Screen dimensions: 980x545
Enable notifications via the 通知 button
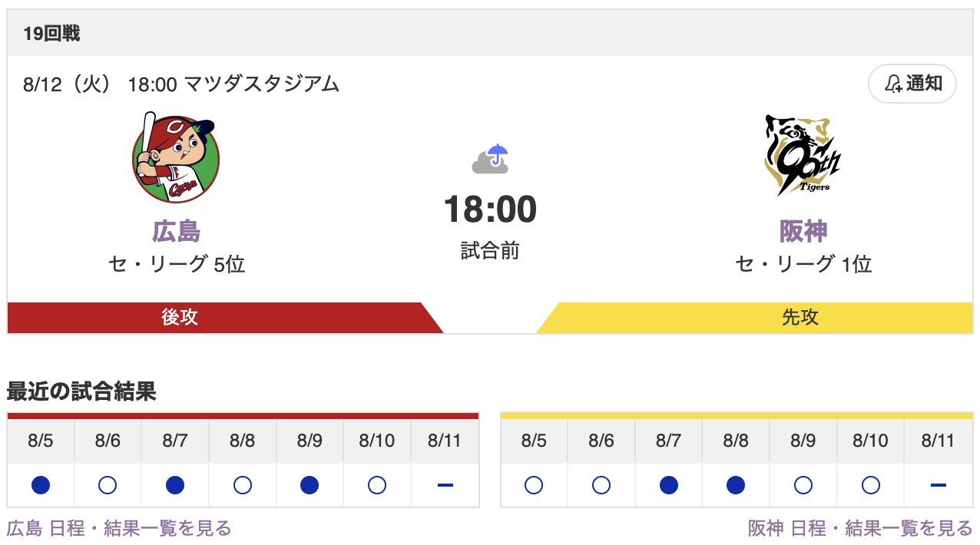click(x=912, y=84)
